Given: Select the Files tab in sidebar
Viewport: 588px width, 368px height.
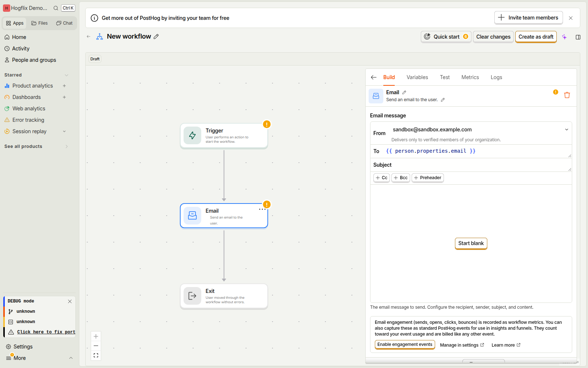Looking at the screenshot, I should [x=40, y=23].
